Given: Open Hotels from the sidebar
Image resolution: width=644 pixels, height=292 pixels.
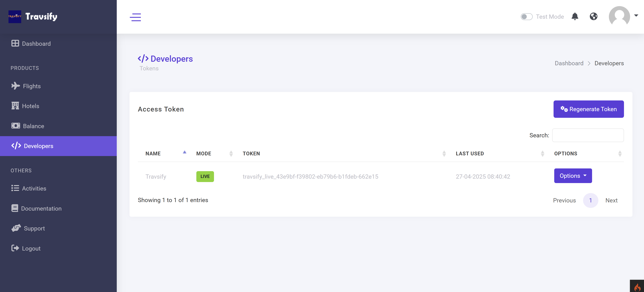Looking at the screenshot, I should pyautogui.click(x=31, y=106).
